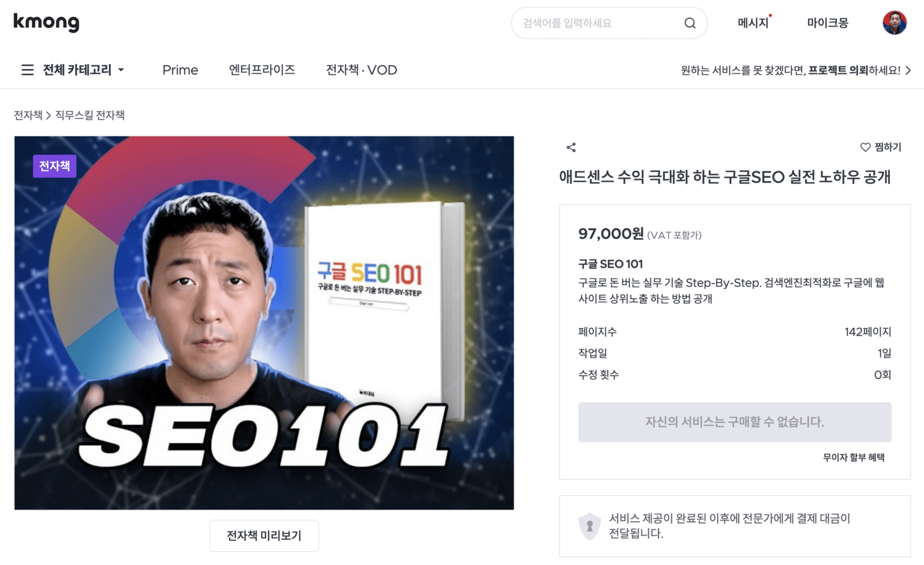924x565 pixels.
Task: Click the search magnifier icon
Action: click(690, 23)
